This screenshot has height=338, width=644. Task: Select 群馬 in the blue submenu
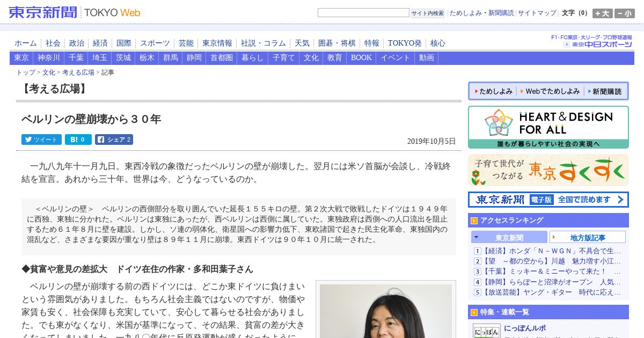pyautogui.click(x=171, y=58)
